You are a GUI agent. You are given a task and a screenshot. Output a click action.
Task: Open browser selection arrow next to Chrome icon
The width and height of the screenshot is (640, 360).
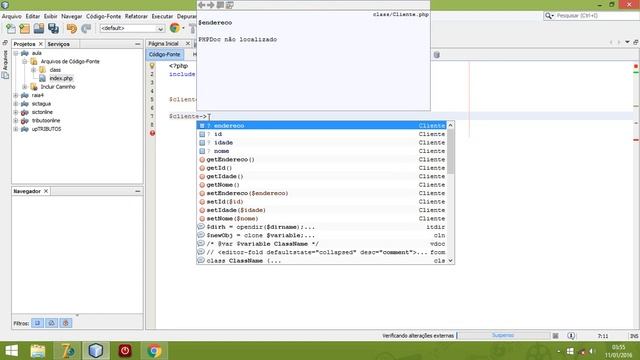click(x=183, y=28)
